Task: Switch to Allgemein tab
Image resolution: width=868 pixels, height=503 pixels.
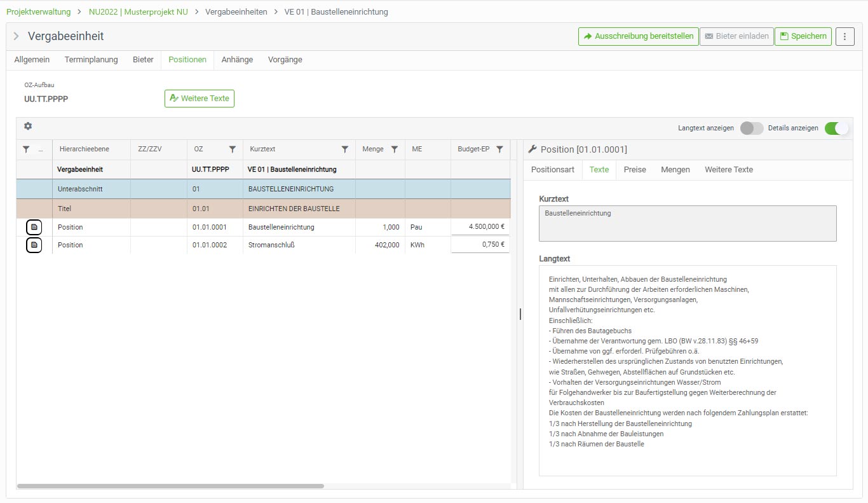Action: [x=32, y=60]
